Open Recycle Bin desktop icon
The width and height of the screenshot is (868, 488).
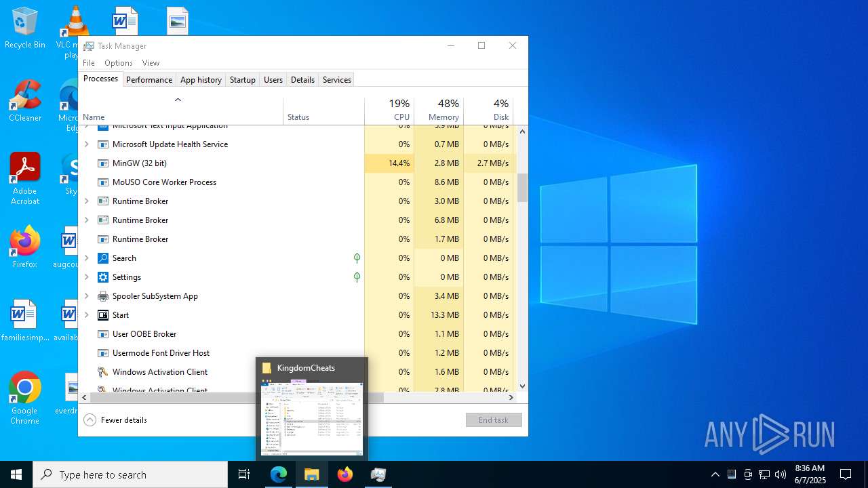pos(25,28)
